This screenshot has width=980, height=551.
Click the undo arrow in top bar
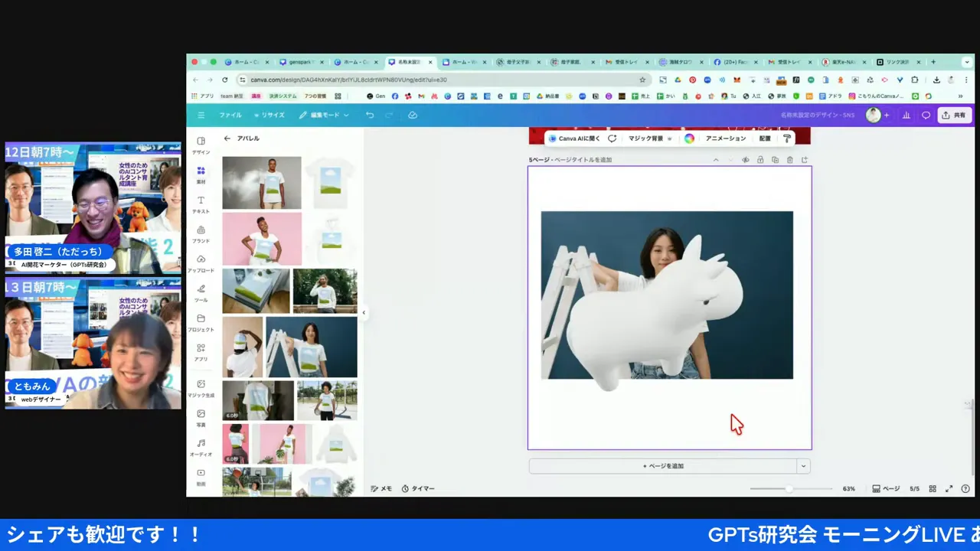370,115
